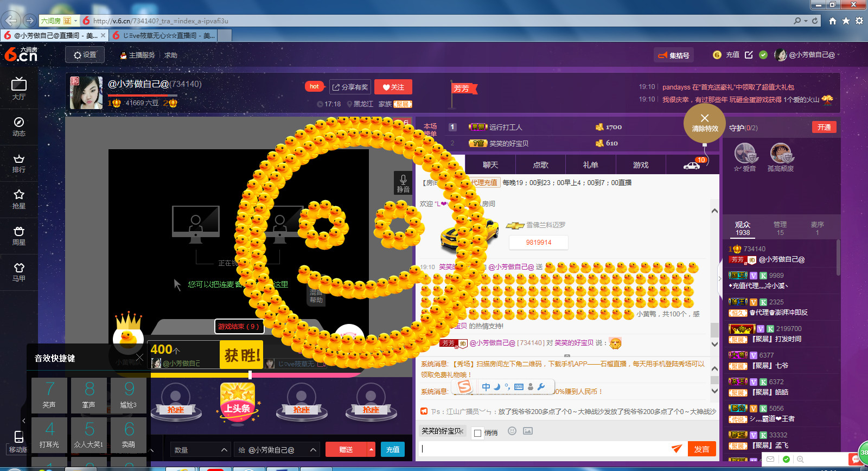Switch to the 观众 audience tab
Image resolution: width=868 pixels, height=471 pixels.
pyautogui.click(x=743, y=228)
